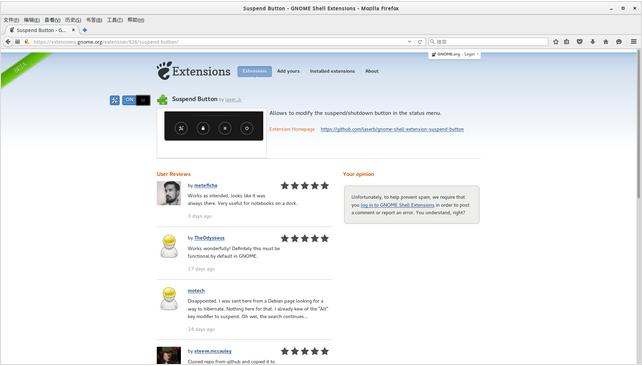The width and height of the screenshot is (642, 366).
Task: Click steeve.mccauley avatar photo
Action: [169, 355]
